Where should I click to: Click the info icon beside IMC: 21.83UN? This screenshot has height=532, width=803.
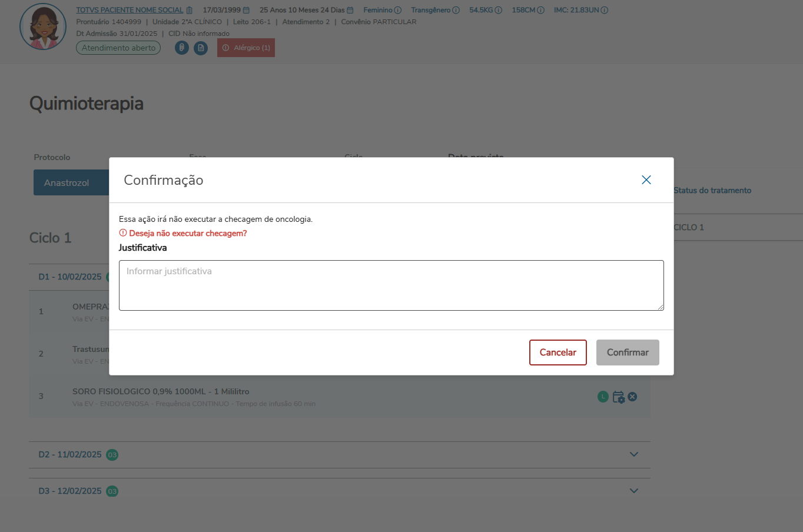pyautogui.click(x=605, y=10)
